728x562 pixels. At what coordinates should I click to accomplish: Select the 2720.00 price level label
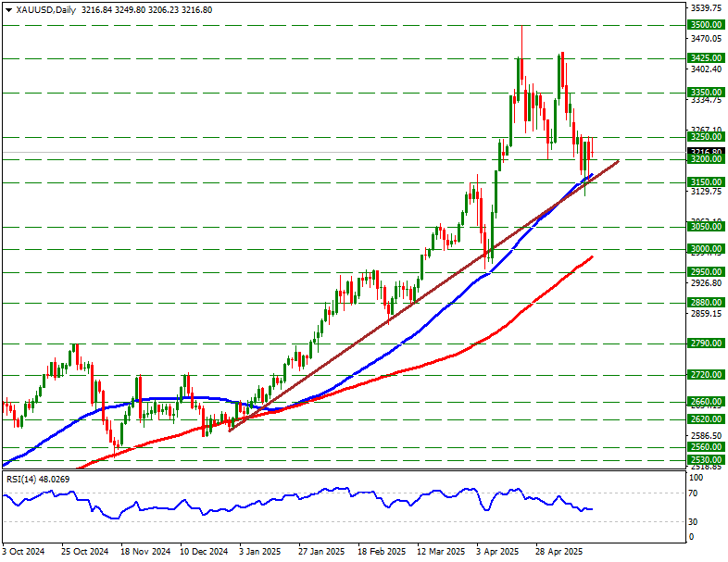pyautogui.click(x=705, y=375)
